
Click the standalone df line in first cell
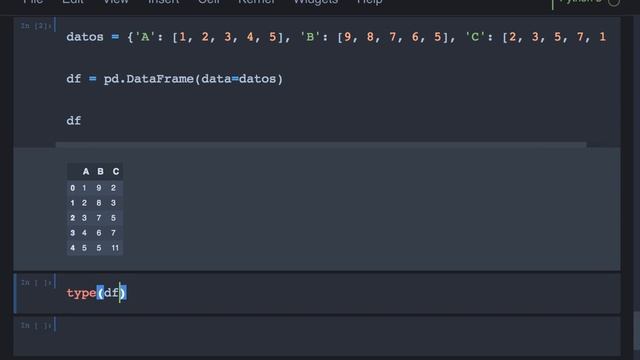[x=74, y=121]
